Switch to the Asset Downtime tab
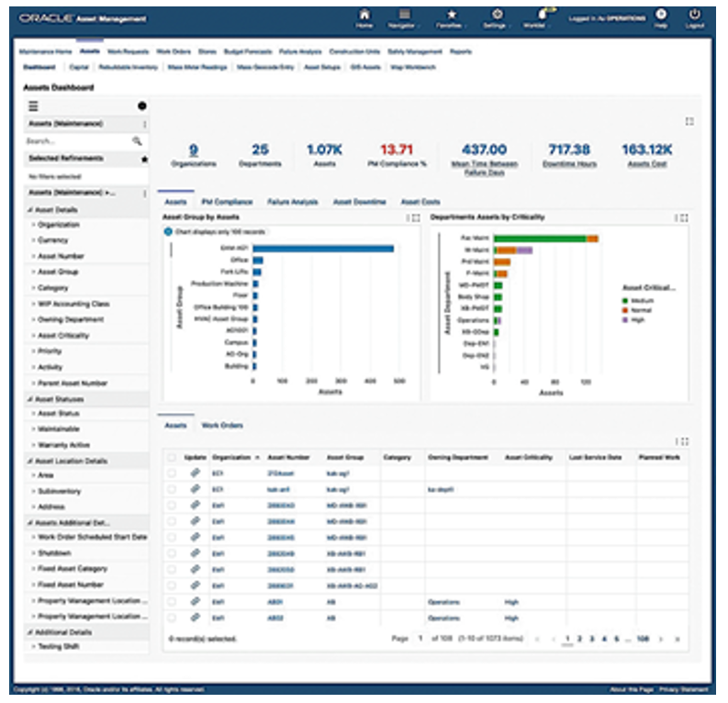728x703 pixels. pyautogui.click(x=359, y=202)
